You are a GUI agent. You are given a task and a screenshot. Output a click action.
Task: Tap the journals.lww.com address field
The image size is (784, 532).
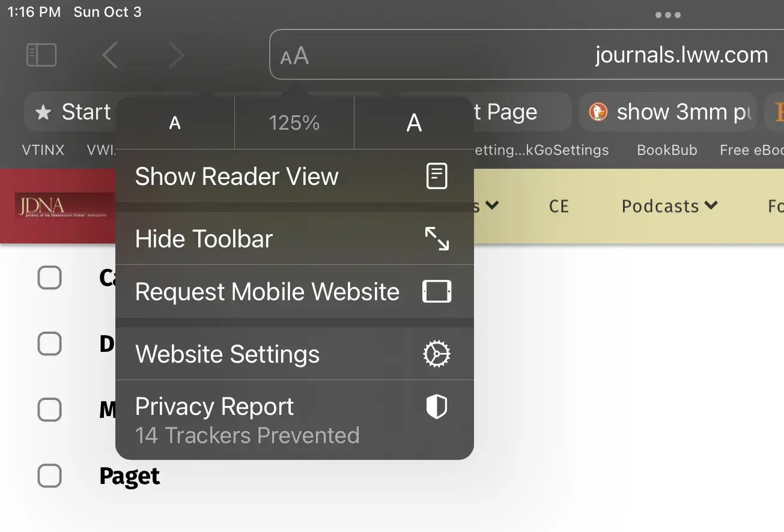(681, 55)
